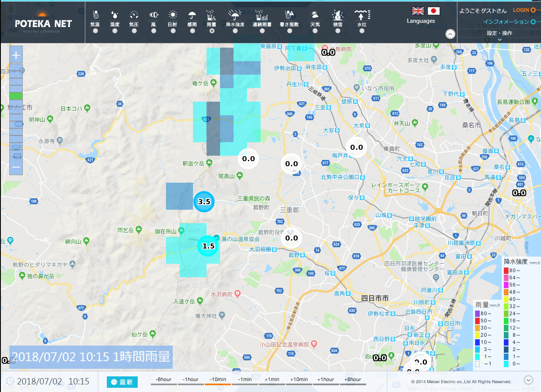Screen dimensions: 541x392
Task: Switch language with the Japan flag
Action: tap(434, 11)
